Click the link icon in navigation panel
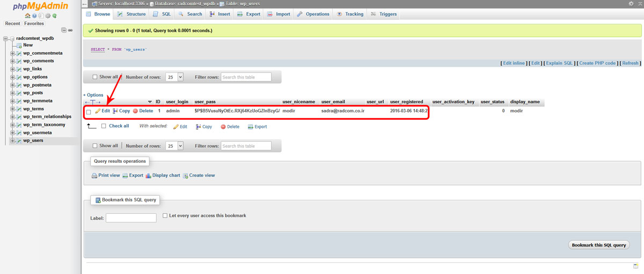Screen dimensions: 644x274 pos(70,30)
